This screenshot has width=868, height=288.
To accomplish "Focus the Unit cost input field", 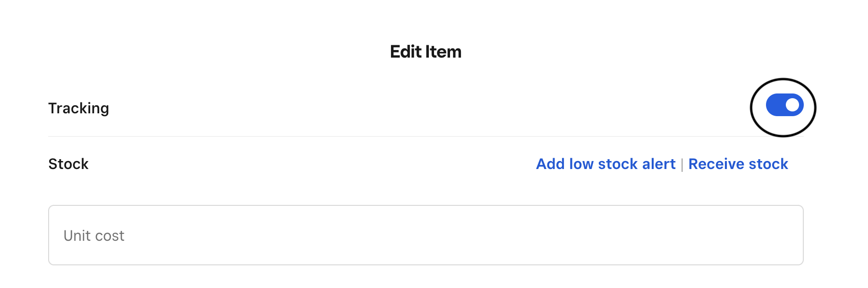I will 425,235.
